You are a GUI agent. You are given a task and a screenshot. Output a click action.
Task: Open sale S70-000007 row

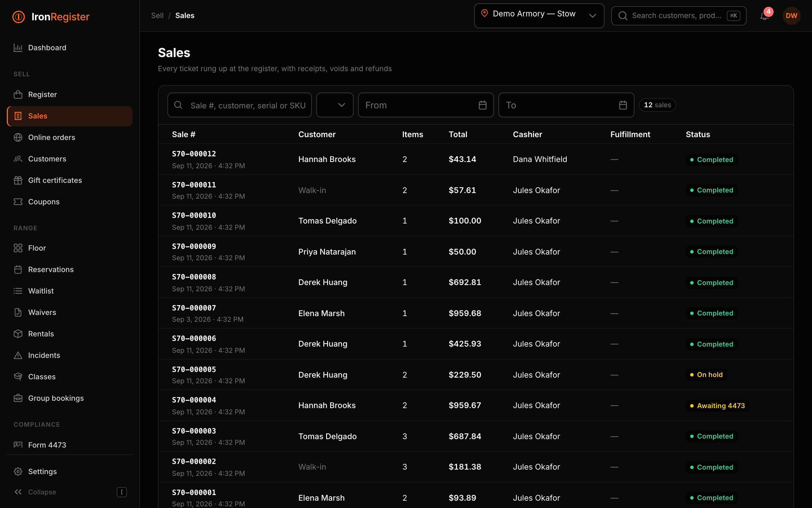475,313
